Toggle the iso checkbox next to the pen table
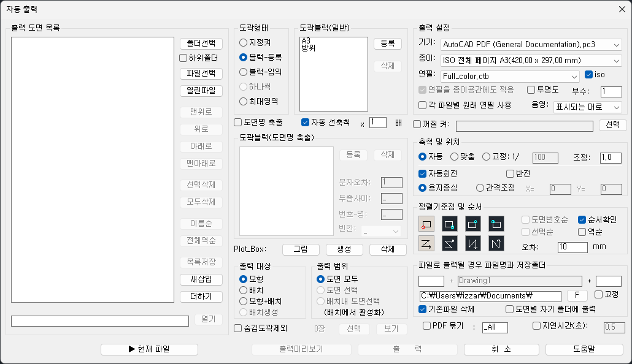The width and height of the screenshot is (632, 364). point(595,75)
